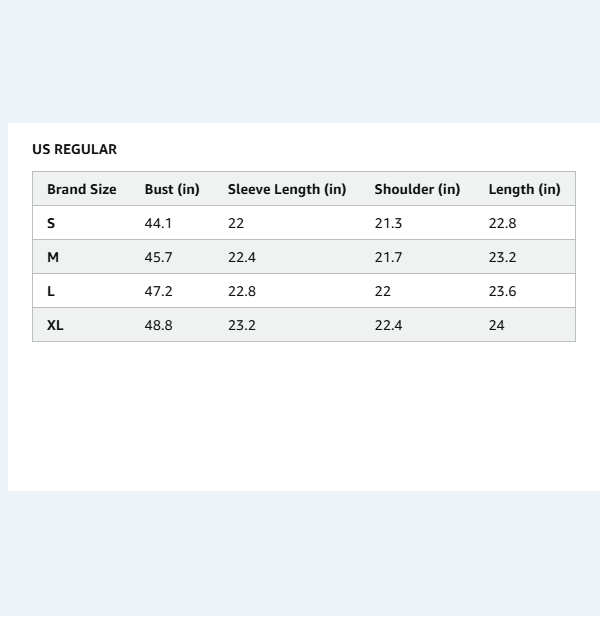Click the L size row label
The width and height of the screenshot is (600, 623).
[51, 291]
